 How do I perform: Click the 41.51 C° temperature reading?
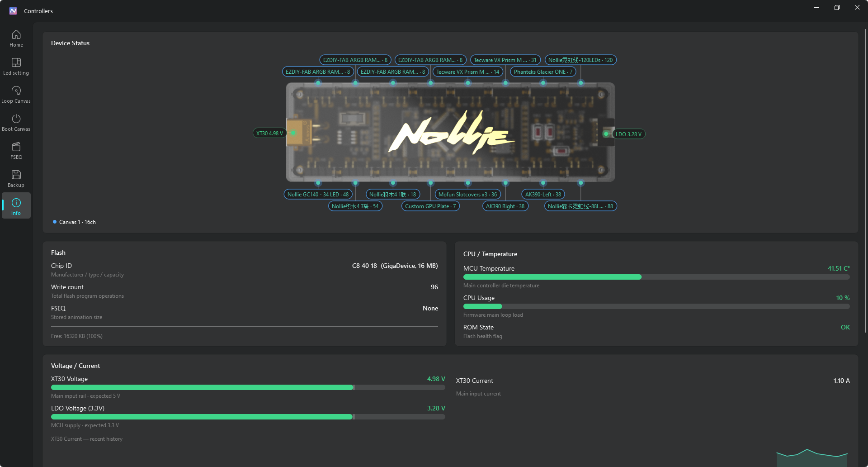click(x=839, y=269)
